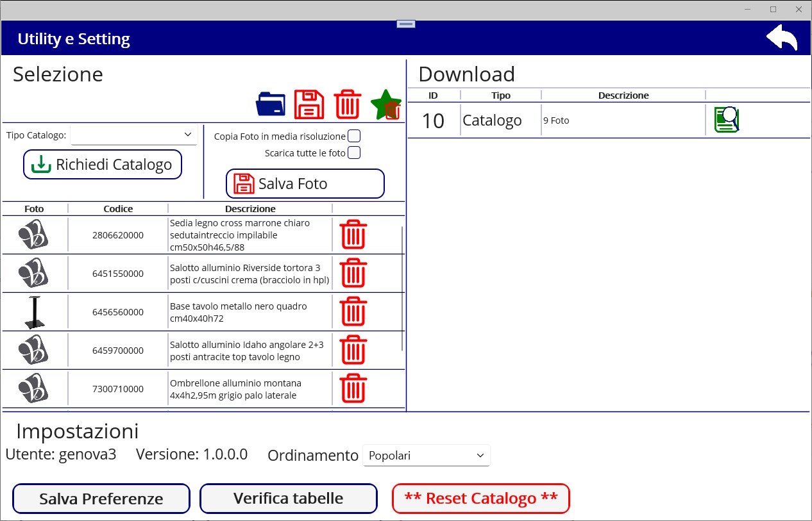Click the Salva Foto button
This screenshot has height=521, width=812.
[305, 184]
